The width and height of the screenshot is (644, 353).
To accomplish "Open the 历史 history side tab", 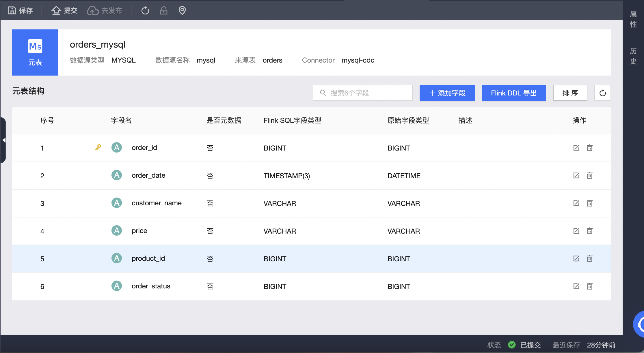I will (x=633, y=56).
